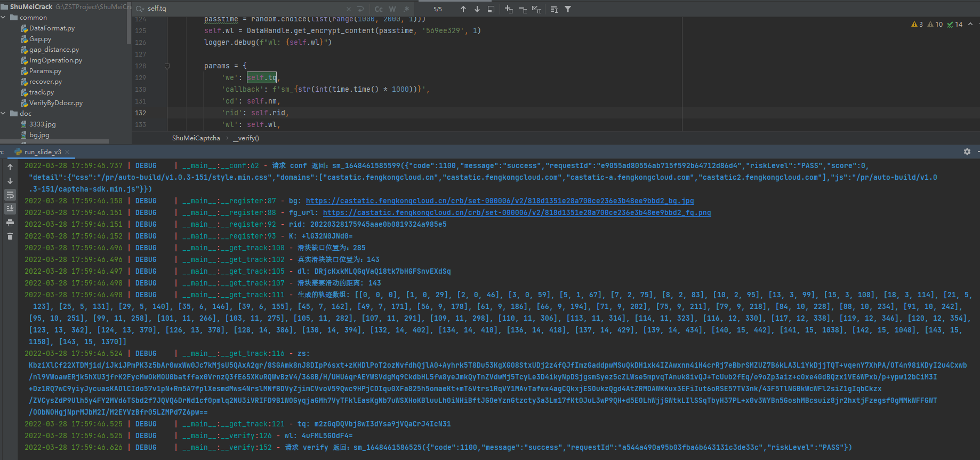
Task: Open search history magnifier dropdown
Action: (140, 9)
